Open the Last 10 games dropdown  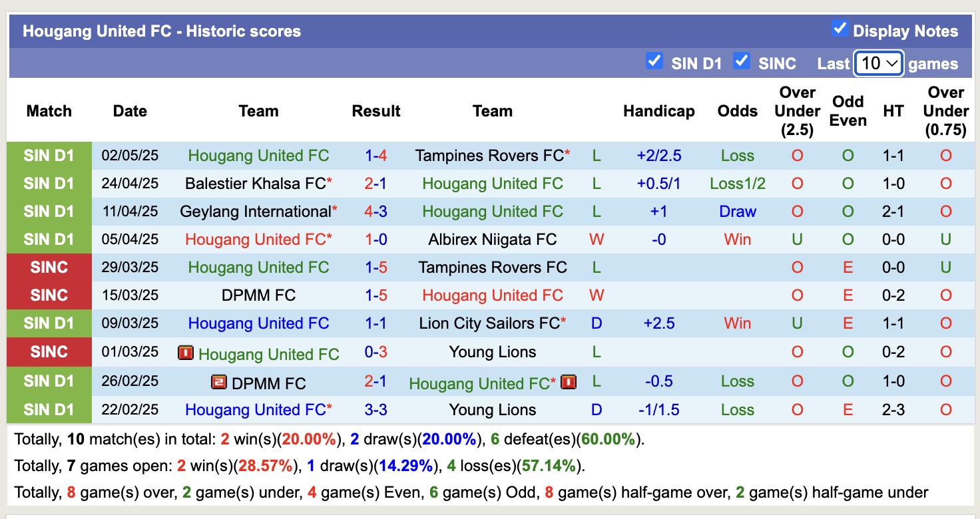coord(878,64)
